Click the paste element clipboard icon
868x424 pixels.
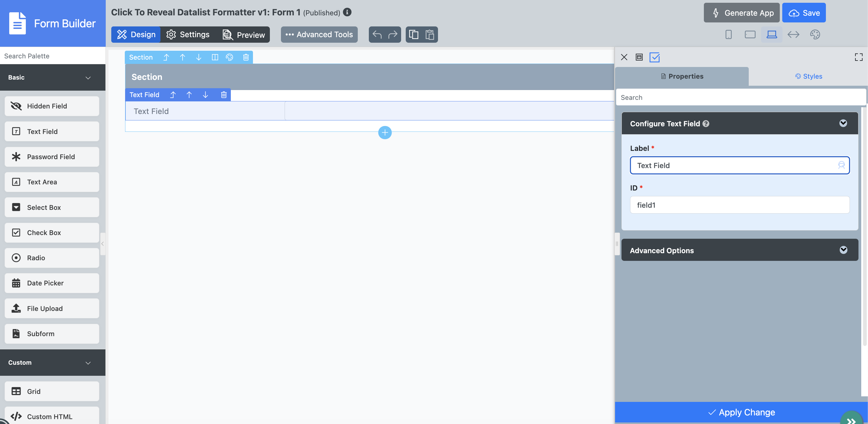(430, 34)
